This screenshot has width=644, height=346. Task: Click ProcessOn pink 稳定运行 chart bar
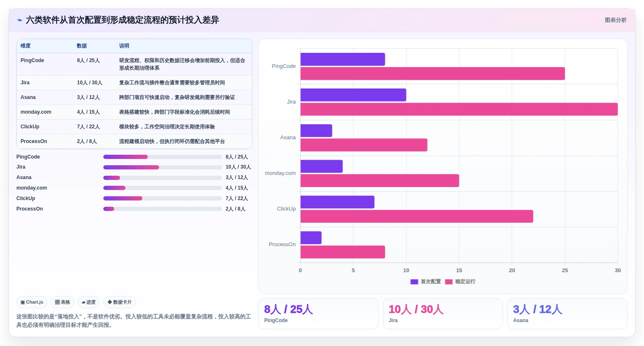point(343,252)
